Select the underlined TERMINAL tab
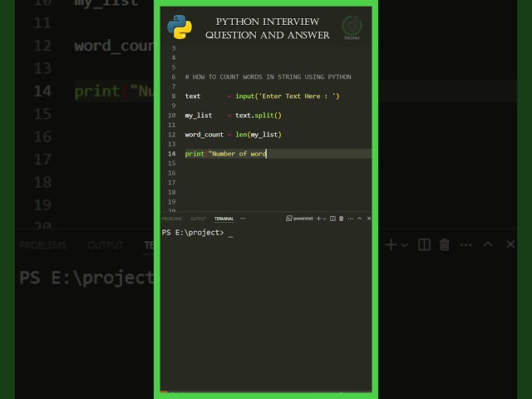Screen dimensions: 532x399 click(224, 219)
